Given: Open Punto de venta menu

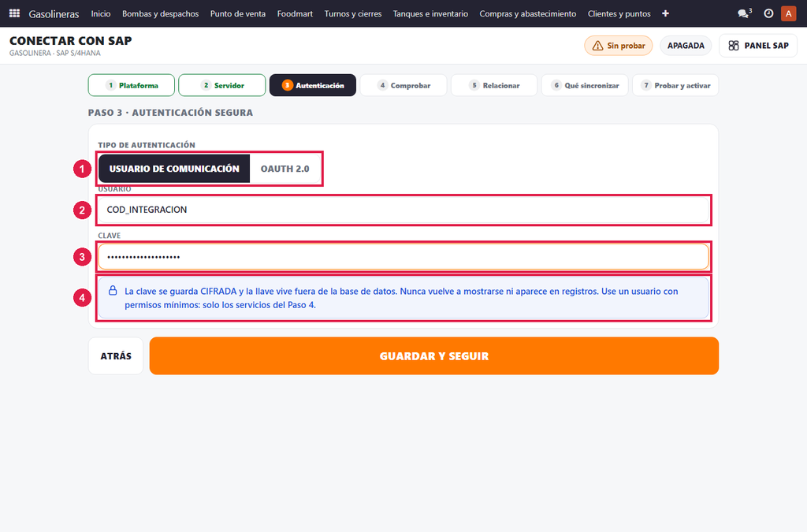Looking at the screenshot, I should click(x=238, y=14).
